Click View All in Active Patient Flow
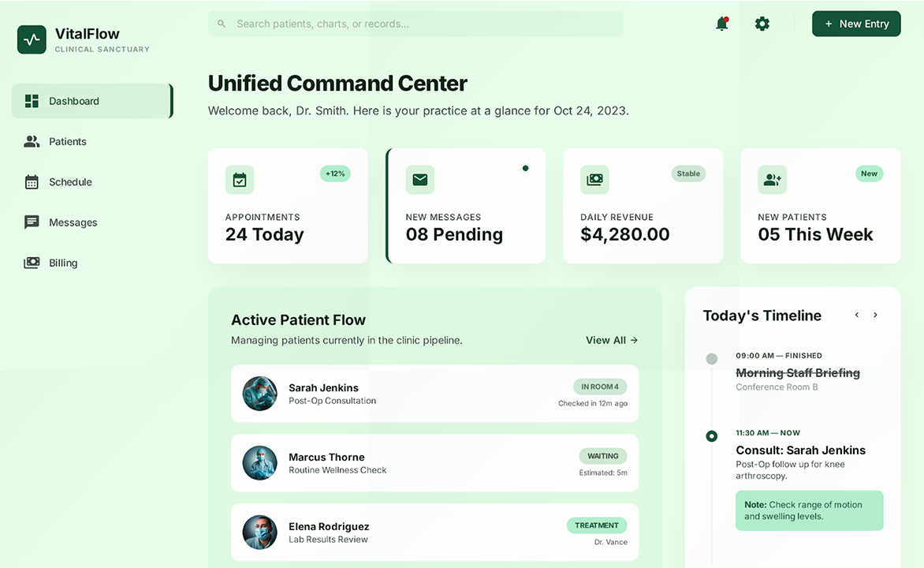Screen dimensions: 924x568 (611, 340)
